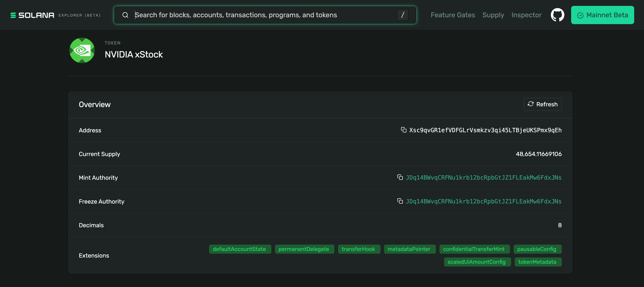This screenshot has height=287, width=644.
Task: Copy the Freeze Authority address icon
Action: (x=400, y=201)
